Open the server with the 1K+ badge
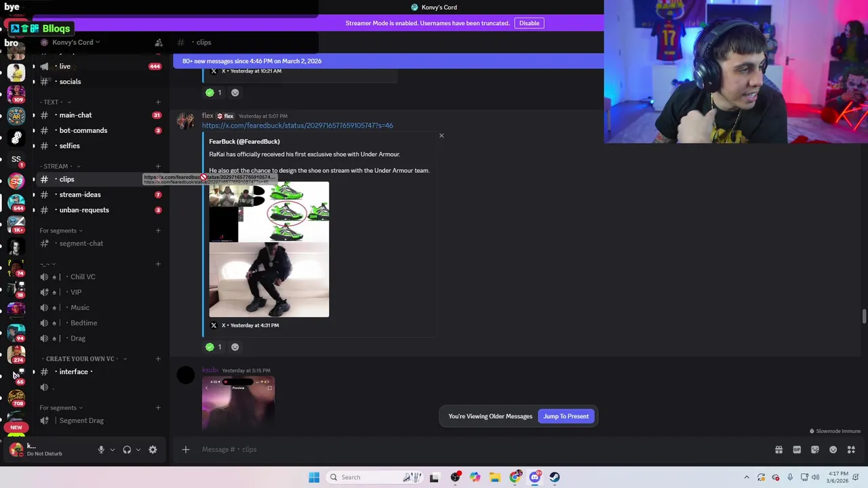 (16, 224)
